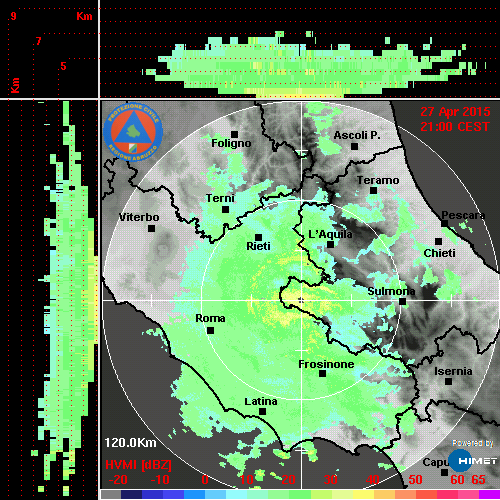Click the '7' km height axis label
This screenshot has height=500, width=500.
click(39, 41)
